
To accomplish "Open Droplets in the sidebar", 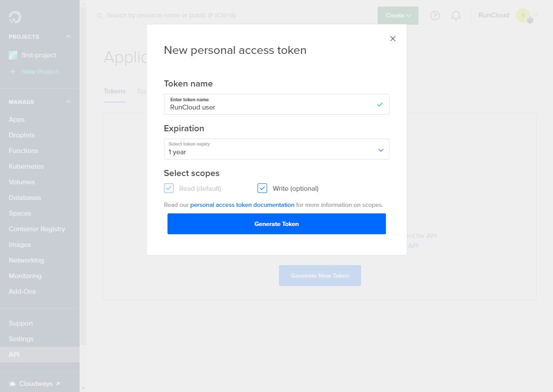I will pyautogui.click(x=22, y=135).
